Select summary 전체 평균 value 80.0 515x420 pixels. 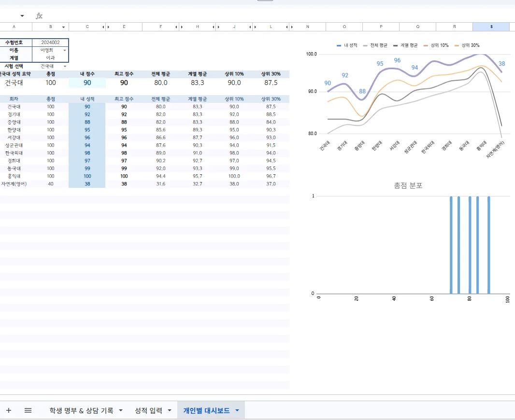160,83
